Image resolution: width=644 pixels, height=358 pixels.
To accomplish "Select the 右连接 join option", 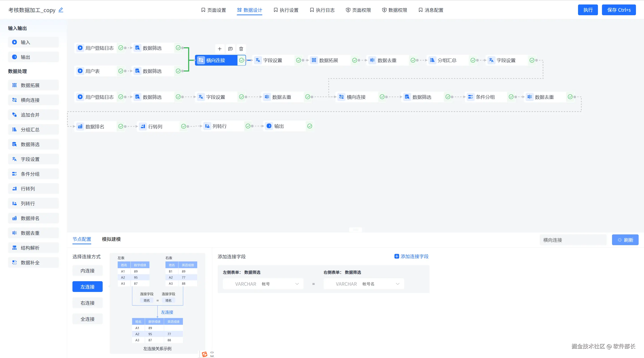I will coord(87,303).
